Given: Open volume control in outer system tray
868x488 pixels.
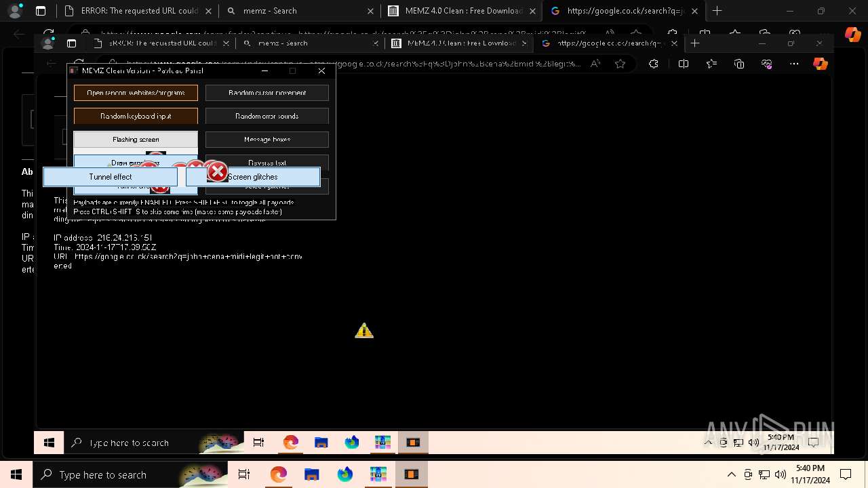Looking at the screenshot, I should click(x=781, y=474).
